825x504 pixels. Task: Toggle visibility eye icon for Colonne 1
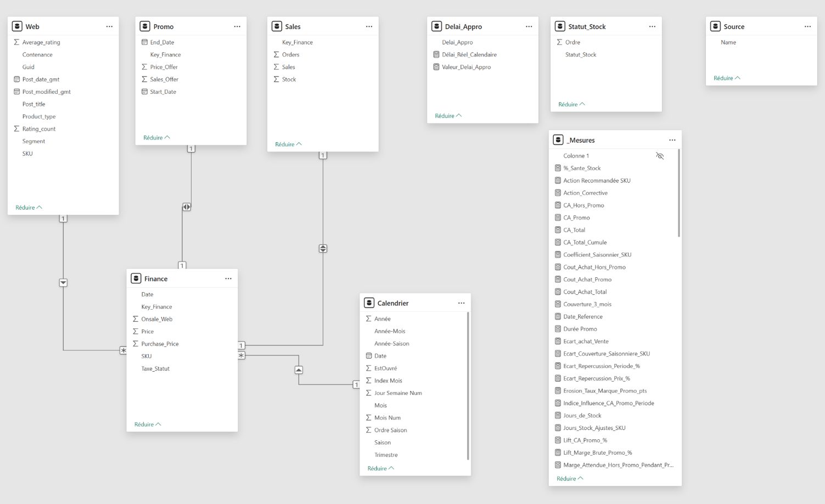660,156
